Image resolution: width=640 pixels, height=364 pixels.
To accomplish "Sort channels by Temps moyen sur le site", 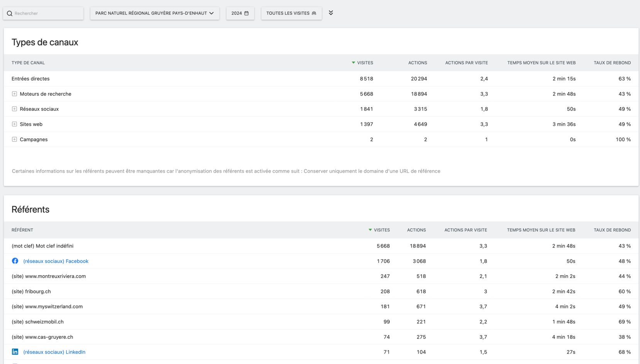I will [x=541, y=62].
